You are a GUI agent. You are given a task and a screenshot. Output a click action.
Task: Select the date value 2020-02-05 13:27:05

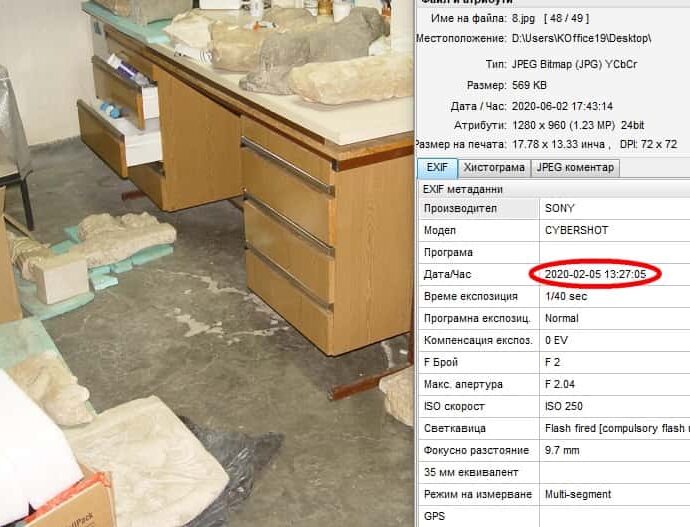[x=595, y=274]
